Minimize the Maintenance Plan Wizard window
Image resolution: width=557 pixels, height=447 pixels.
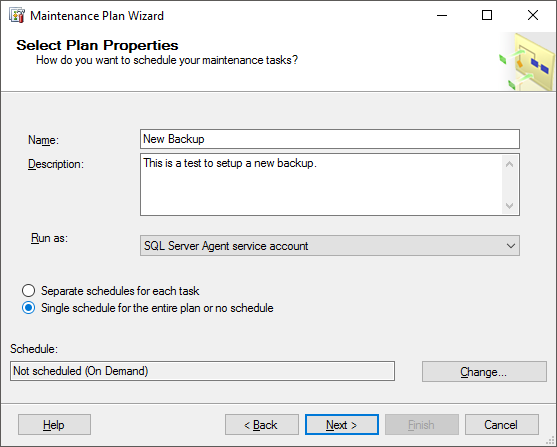click(x=442, y=15)
